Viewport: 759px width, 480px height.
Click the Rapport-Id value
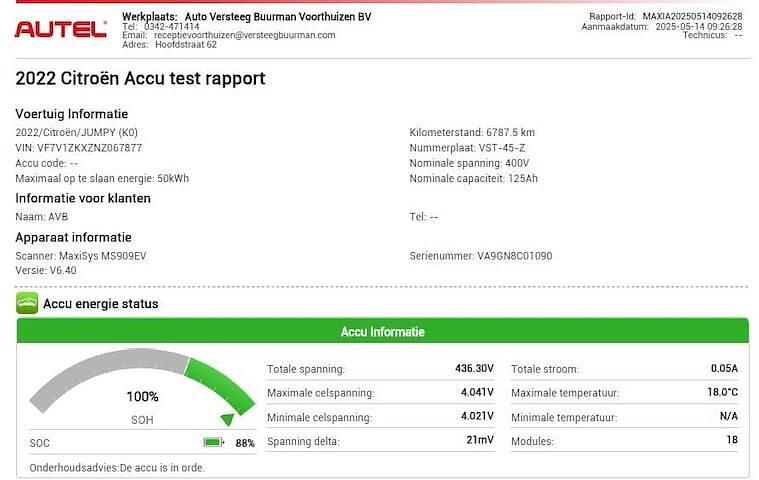click(x=692, y=16)
